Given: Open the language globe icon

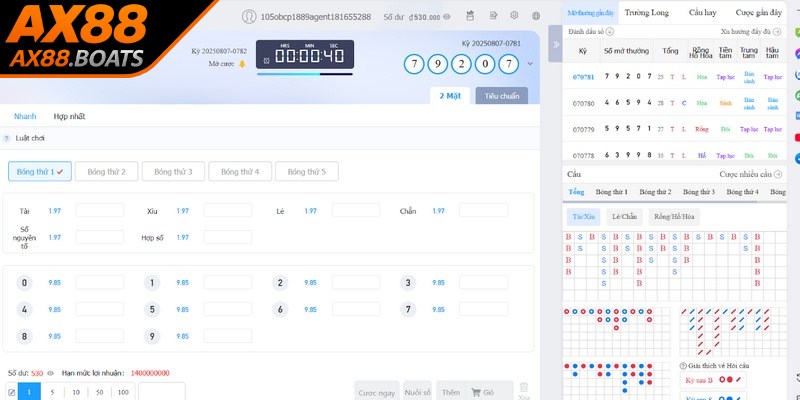Looking at the screenshot, I should coord(536,16).
